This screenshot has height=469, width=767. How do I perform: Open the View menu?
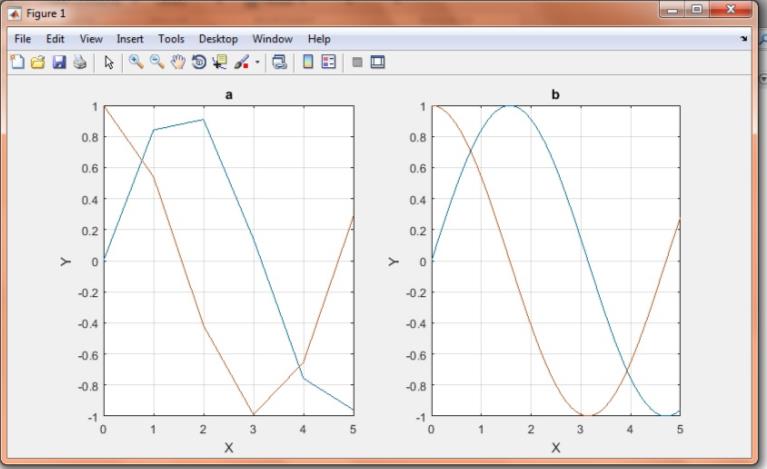[x=91, y=39]
